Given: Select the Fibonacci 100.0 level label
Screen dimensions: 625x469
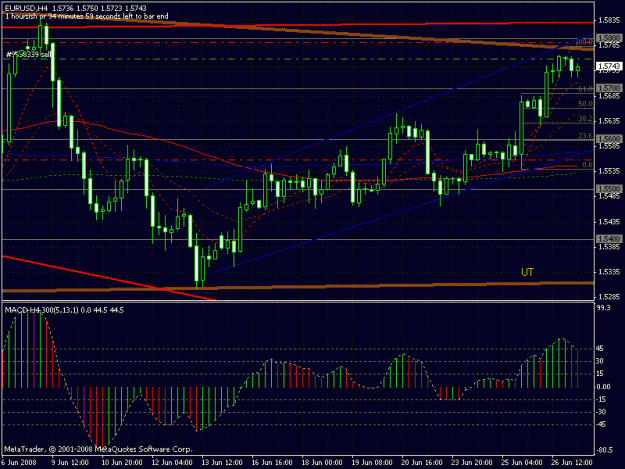Looking at the screenshot, I should coord(584,42).
